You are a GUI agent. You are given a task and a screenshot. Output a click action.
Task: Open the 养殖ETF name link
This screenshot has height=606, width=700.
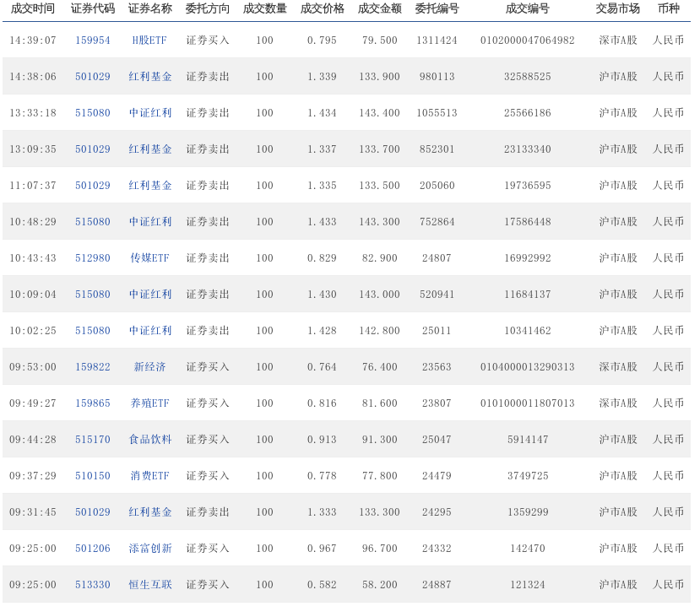tap(149, 403)
